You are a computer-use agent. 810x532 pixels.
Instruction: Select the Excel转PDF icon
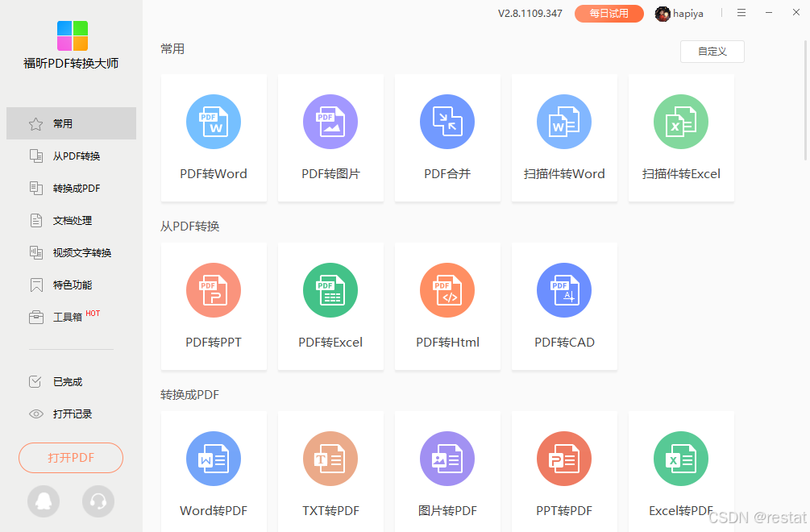tap(681, 459)
